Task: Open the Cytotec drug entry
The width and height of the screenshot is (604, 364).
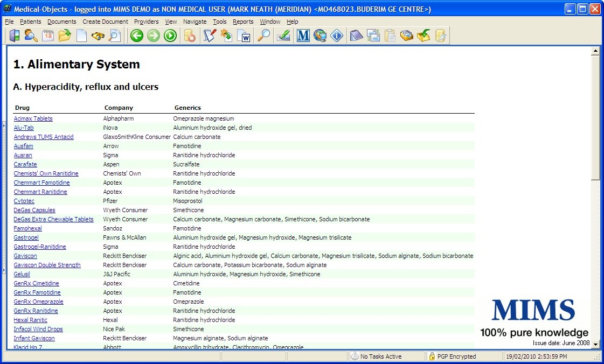Action: [24, 201]
